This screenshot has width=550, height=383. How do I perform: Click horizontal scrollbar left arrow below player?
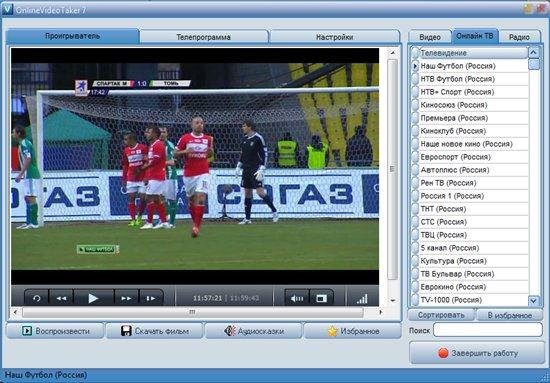(x=15, y=311)
